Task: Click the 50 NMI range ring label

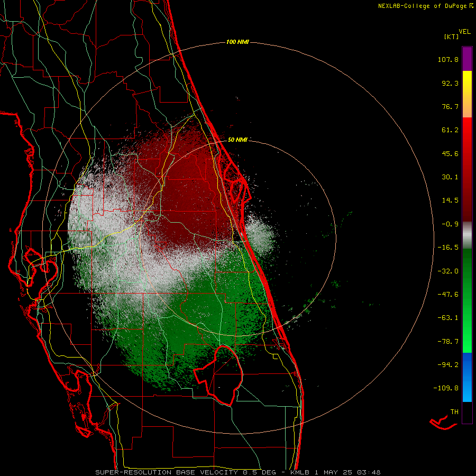Action: [x=237, y=140]
